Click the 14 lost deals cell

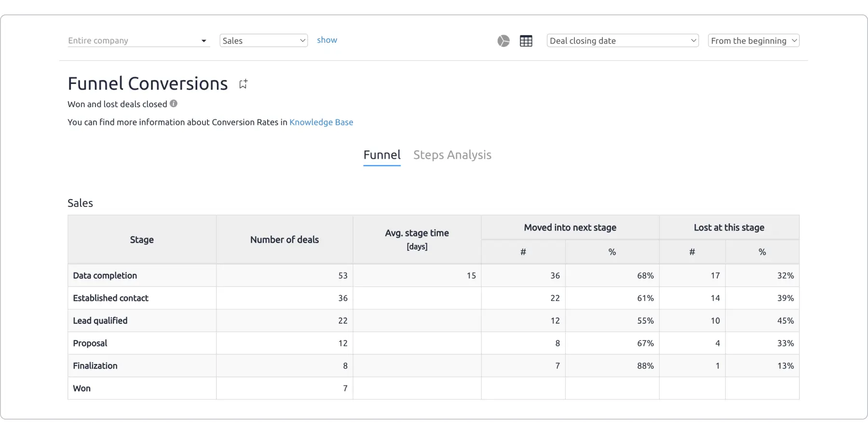tap(692, 298)
